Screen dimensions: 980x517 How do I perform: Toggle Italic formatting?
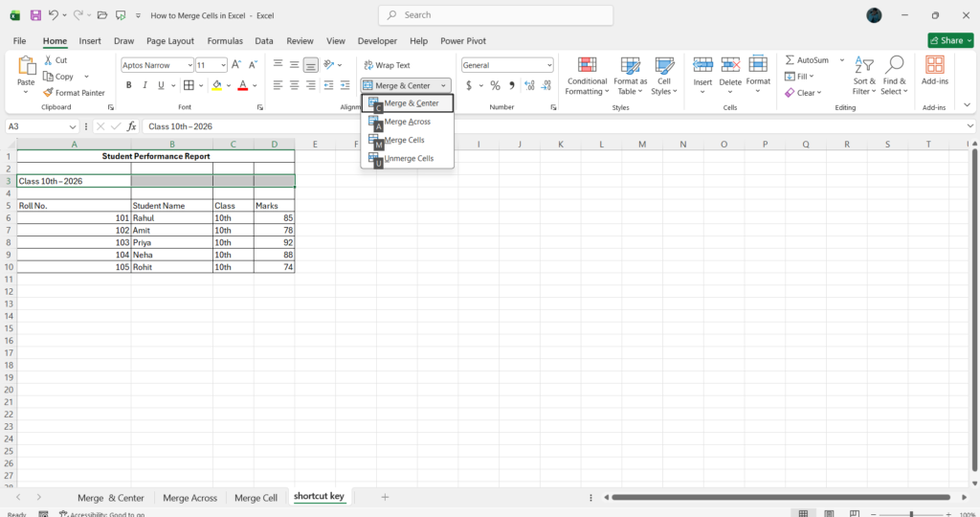tap(145, 85)
